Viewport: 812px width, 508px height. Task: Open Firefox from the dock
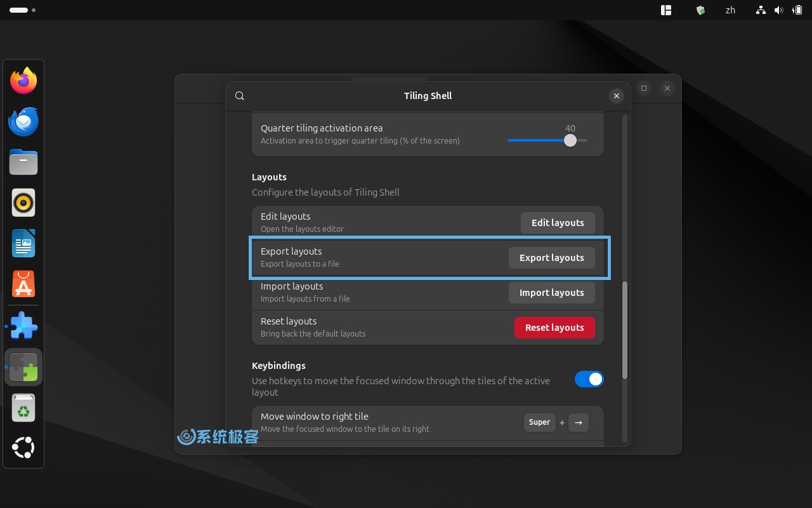[23, 81]
